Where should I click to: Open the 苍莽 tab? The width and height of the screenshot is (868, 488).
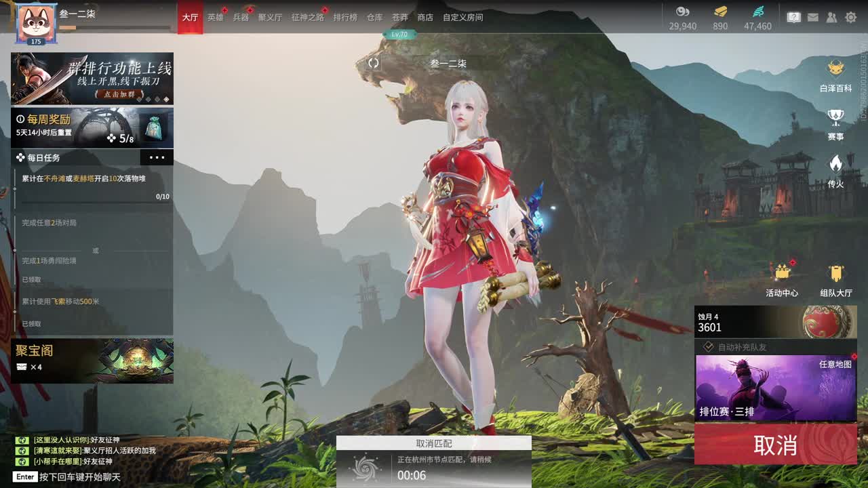click(x=400, y=17)
